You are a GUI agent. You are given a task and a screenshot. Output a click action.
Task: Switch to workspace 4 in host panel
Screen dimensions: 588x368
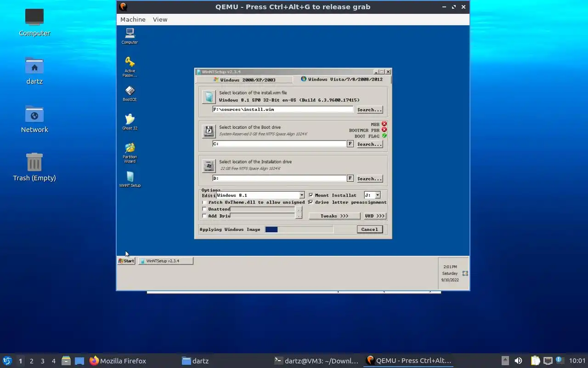pyautogui.click(x=54, y=361)
